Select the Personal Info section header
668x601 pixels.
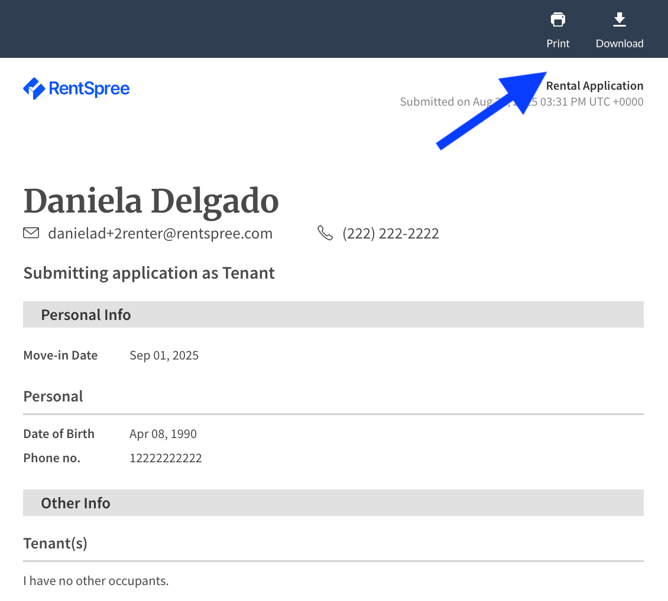tap(333, 314)
